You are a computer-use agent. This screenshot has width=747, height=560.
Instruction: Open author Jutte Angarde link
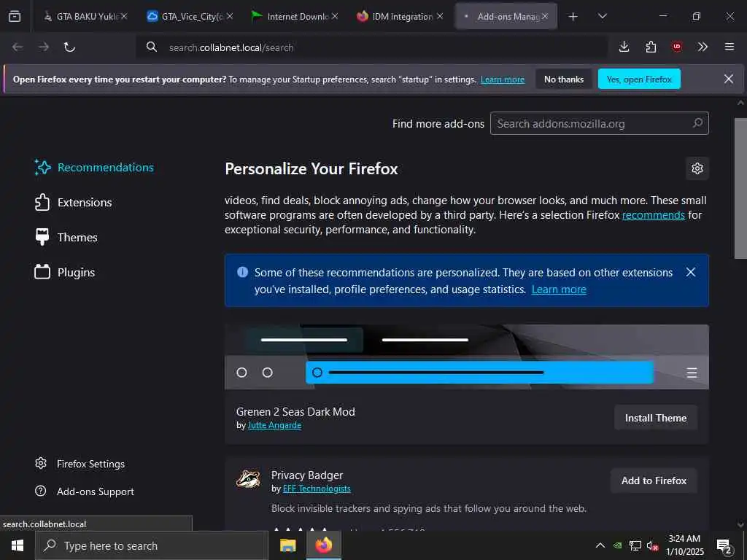click(274, 425)
